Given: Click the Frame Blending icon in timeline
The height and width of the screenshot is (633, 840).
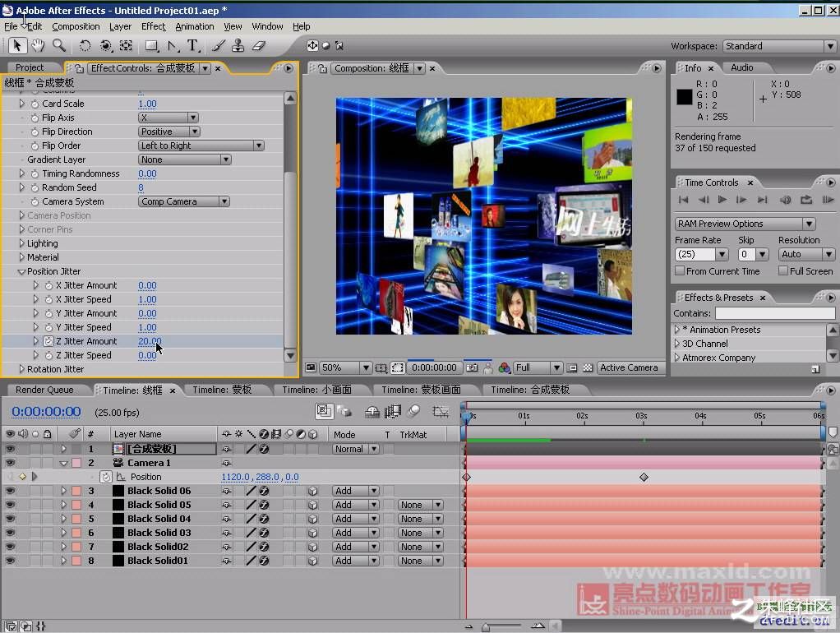Looking at the screenshot, I should point(393,411).
